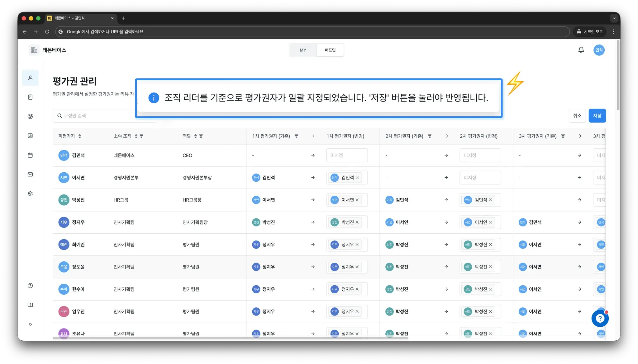This screenshot has height=364, width=638.
Task: Open the chart analytics icon in the sidebar
Action: tap(30, 136)
